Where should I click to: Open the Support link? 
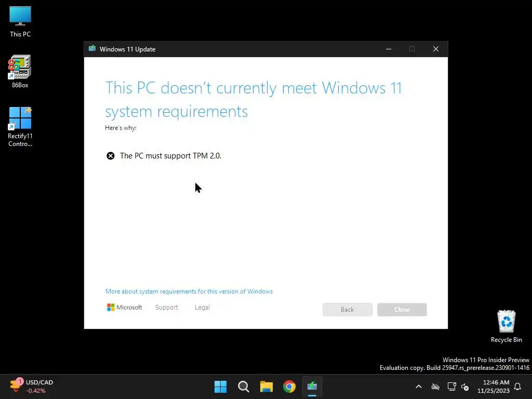(x=167, y=308)
